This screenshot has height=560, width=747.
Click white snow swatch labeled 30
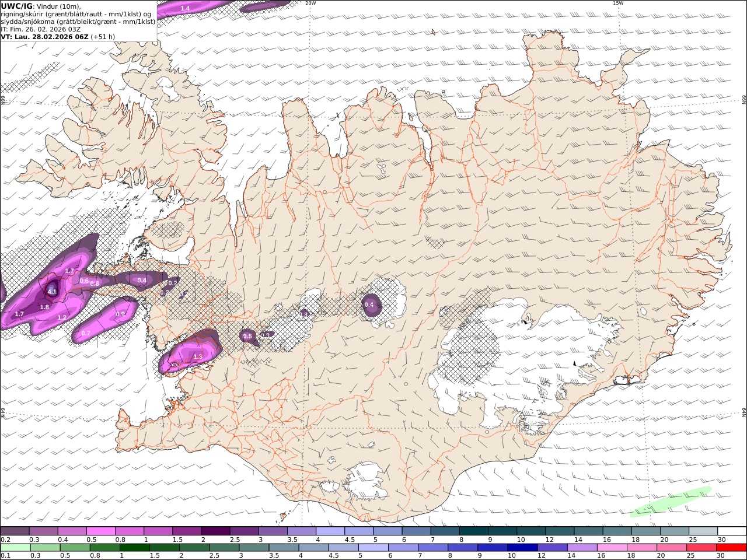click(732, 531)
